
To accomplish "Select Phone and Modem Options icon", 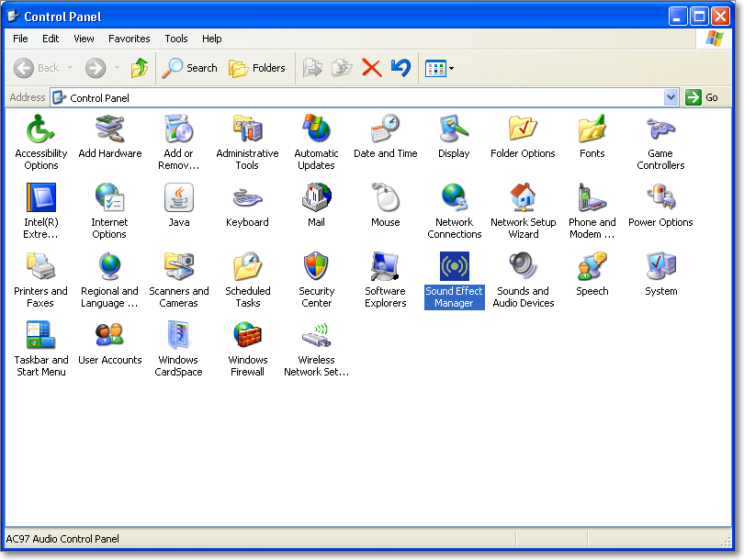I will pos(592,210).
